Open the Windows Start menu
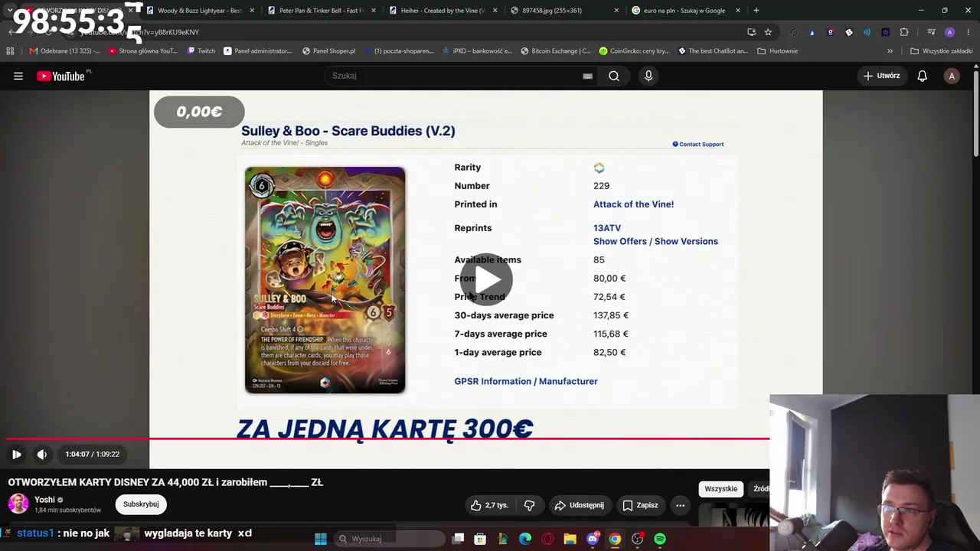Screen dimensions: 980x551 pos(321,539)
